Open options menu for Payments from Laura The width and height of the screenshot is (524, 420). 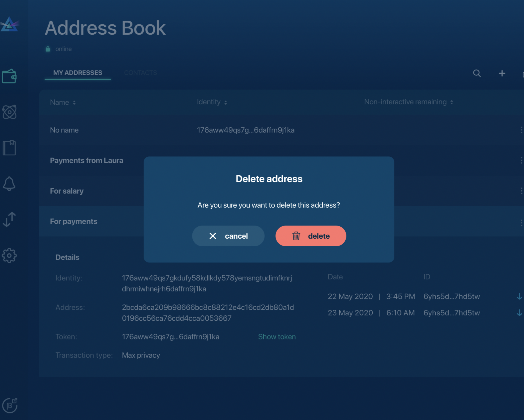pos(522,161)
